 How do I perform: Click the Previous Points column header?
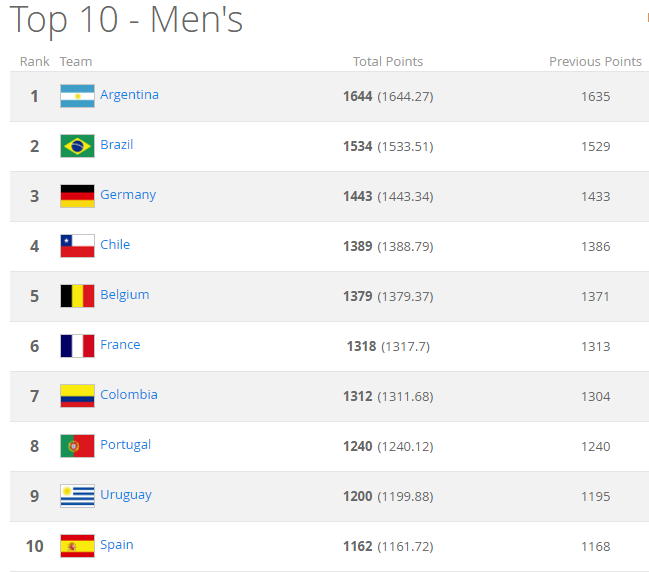click(x=595, y=62)
